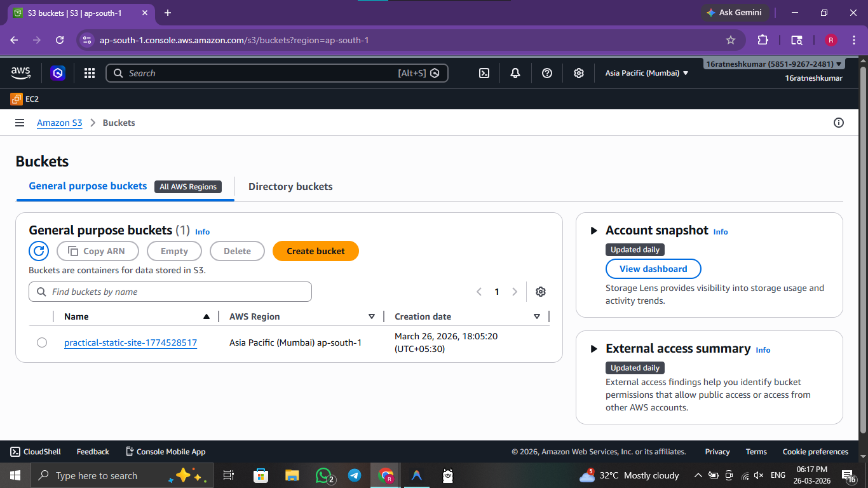Show hidden system tray icons chevron
The image size is (868, 488).
tap(698, 475)
